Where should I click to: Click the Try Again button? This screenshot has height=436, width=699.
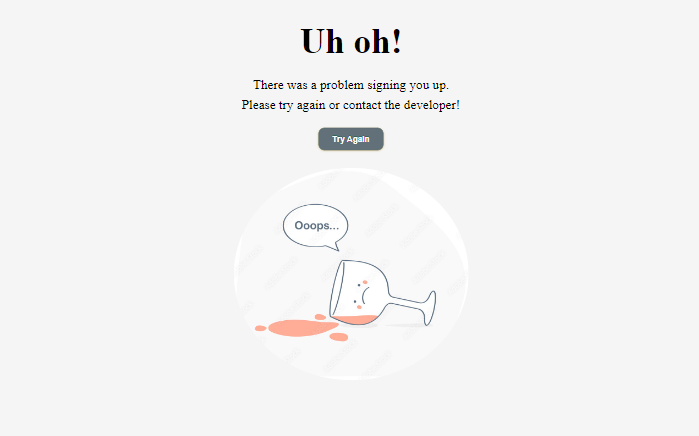[351, 139]
